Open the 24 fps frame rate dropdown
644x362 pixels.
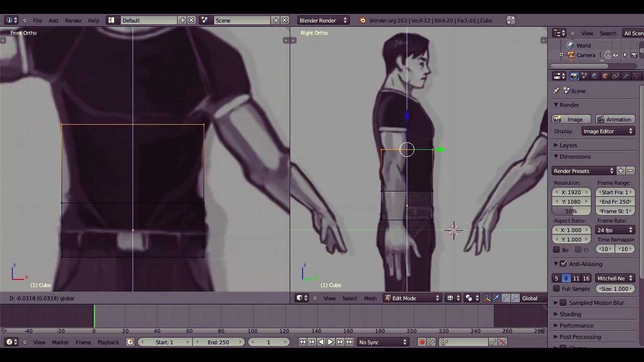[x=615, y=230]
